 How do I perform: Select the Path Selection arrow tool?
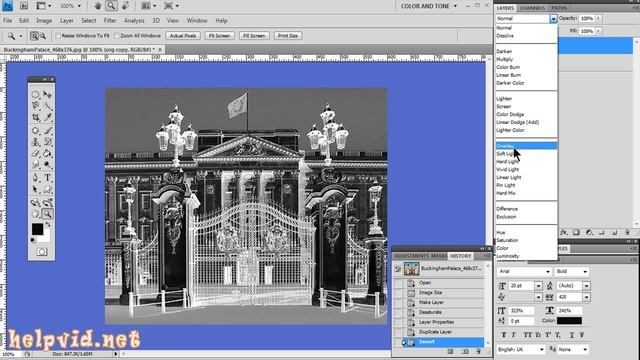[x=36, y=189]
